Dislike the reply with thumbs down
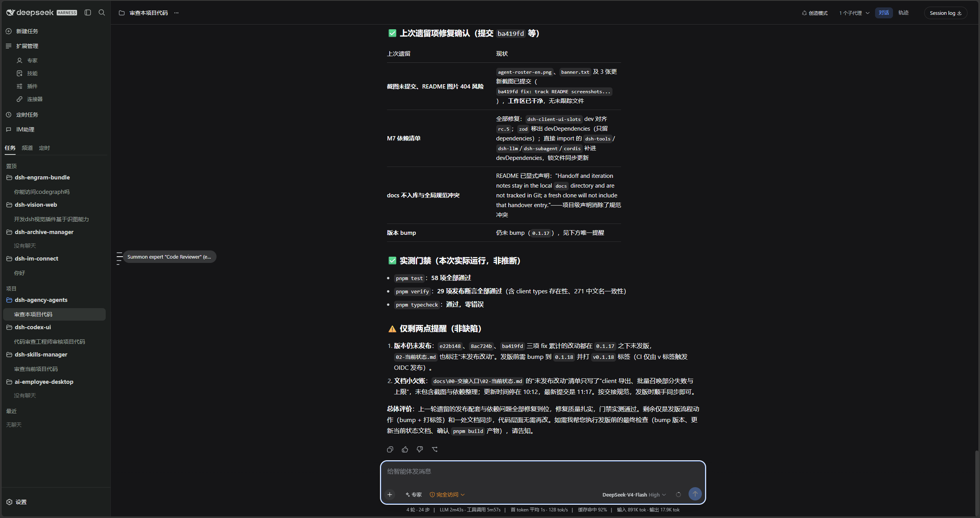Viewport: 980px width, 518px height. (420, 449)
